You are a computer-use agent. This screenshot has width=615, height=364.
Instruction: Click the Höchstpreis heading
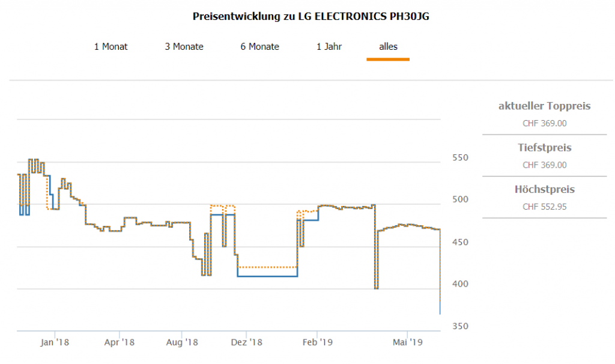[x=544, y=190]
